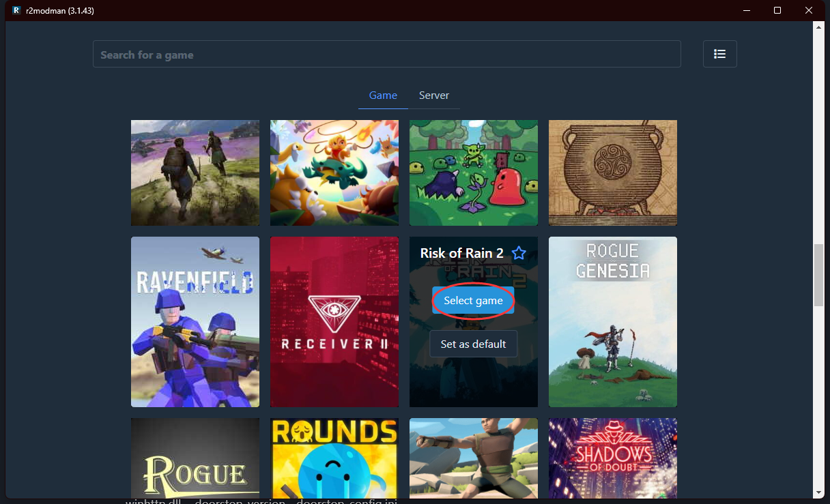The height and width of the screenshot is (504, 830).
Task: Open the cauldron artwork game card
Action: click(x=613, y=173)
